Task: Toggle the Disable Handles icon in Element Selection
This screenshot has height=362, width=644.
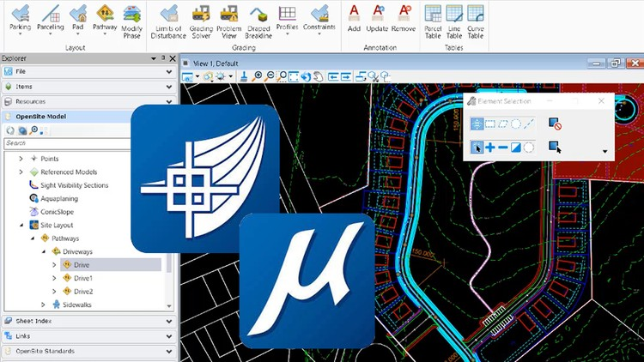Action: click(555, 124)
